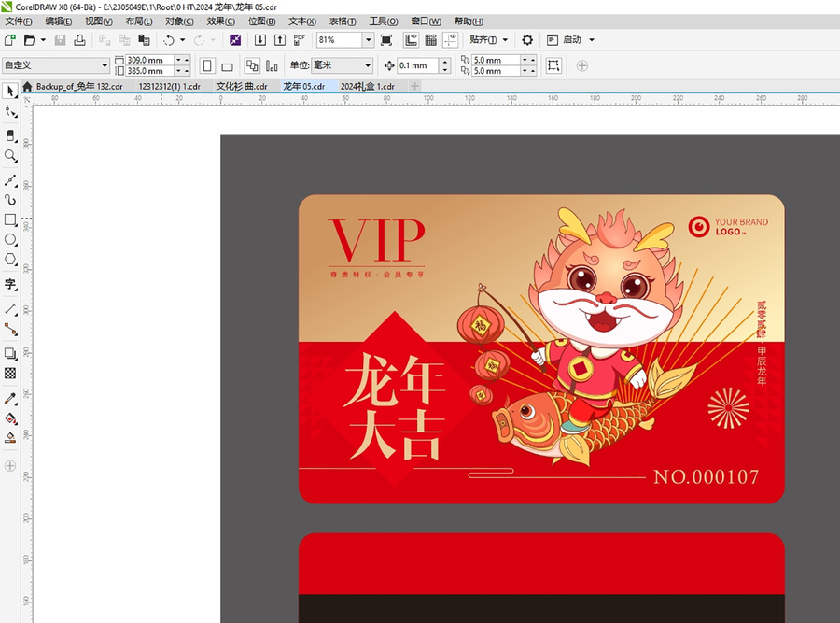Switch to 文化衫 曲.cdr tab
840x623 pixels.
242,86
